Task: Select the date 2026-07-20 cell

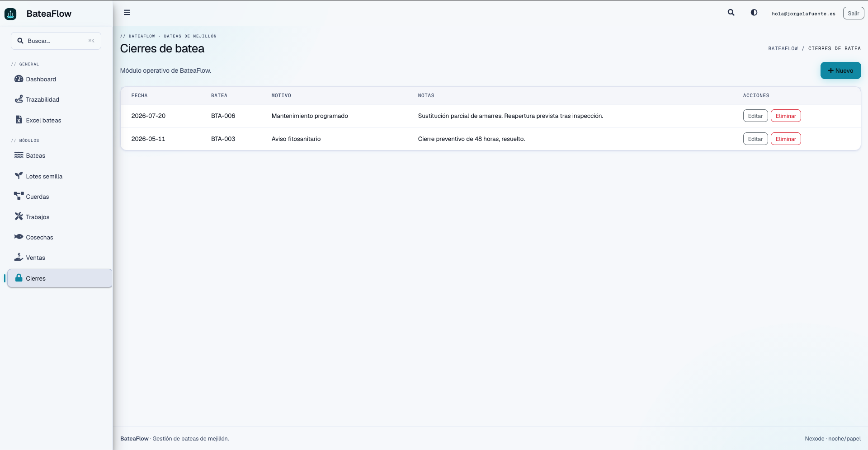Action: [x=148, y=116]
